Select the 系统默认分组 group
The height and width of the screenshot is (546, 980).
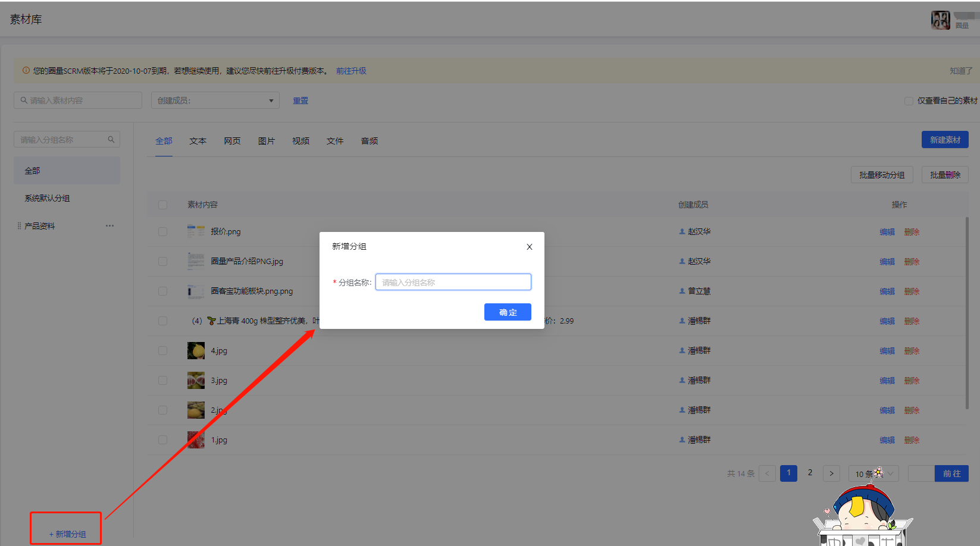pos(47,198)
